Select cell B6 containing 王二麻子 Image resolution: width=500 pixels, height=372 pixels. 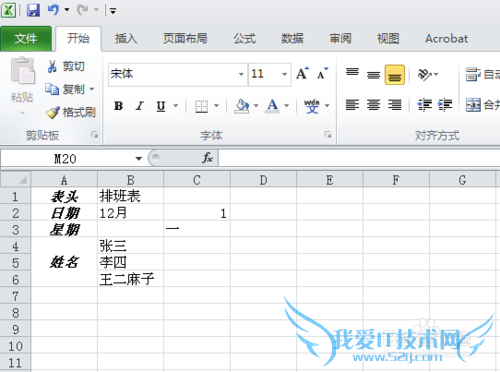point(131,279)
